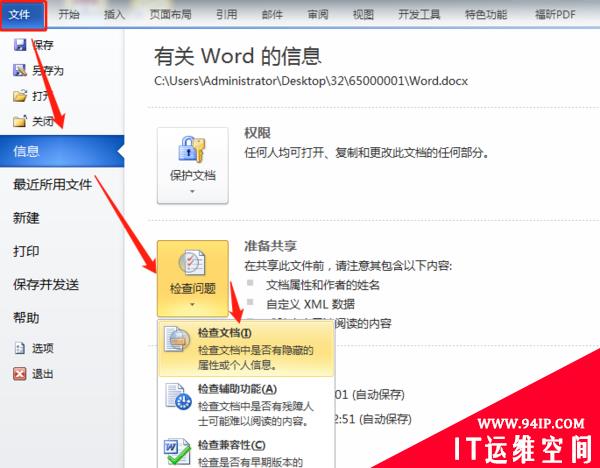Click the Save As icon
The width and height of the screenshot is (600, 468).
[x=20, y=70]
